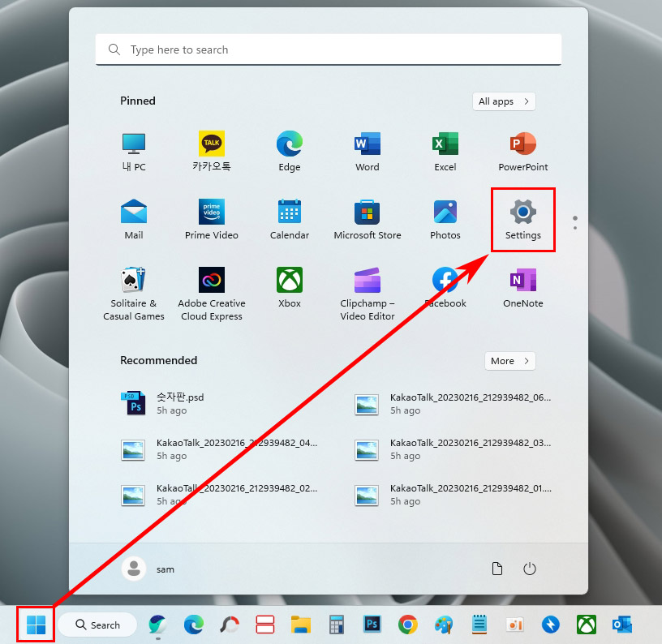Open OneNote pinned app

(x=522, y=288)
